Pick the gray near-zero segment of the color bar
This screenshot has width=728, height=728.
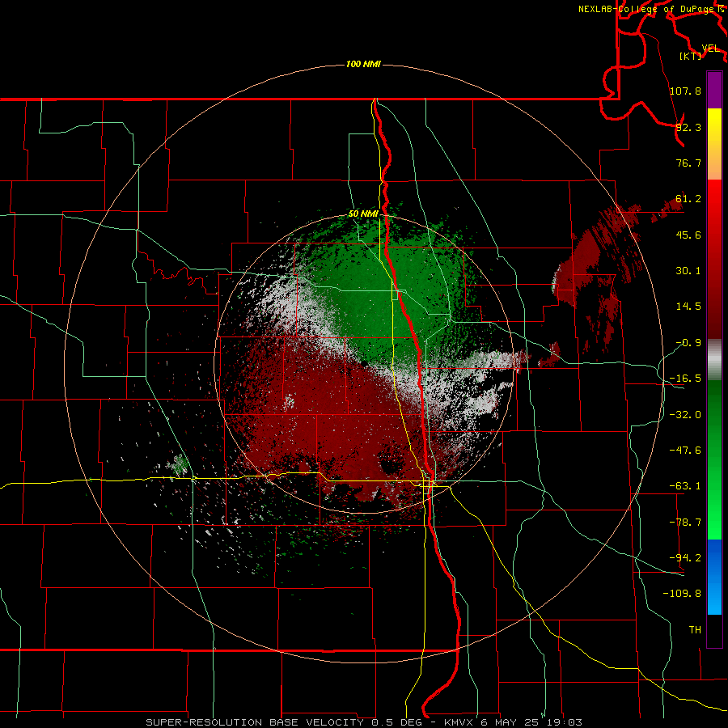(x=714, y=360)
